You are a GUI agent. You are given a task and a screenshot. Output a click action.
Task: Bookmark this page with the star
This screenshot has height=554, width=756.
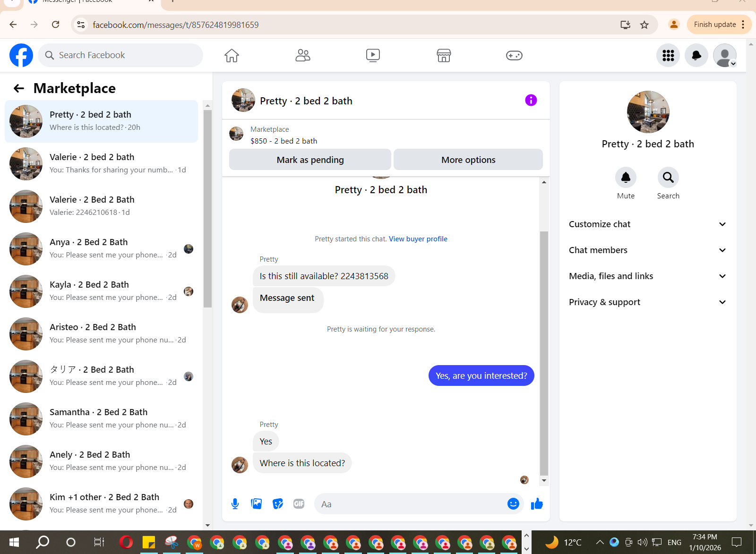pos(644,25)
